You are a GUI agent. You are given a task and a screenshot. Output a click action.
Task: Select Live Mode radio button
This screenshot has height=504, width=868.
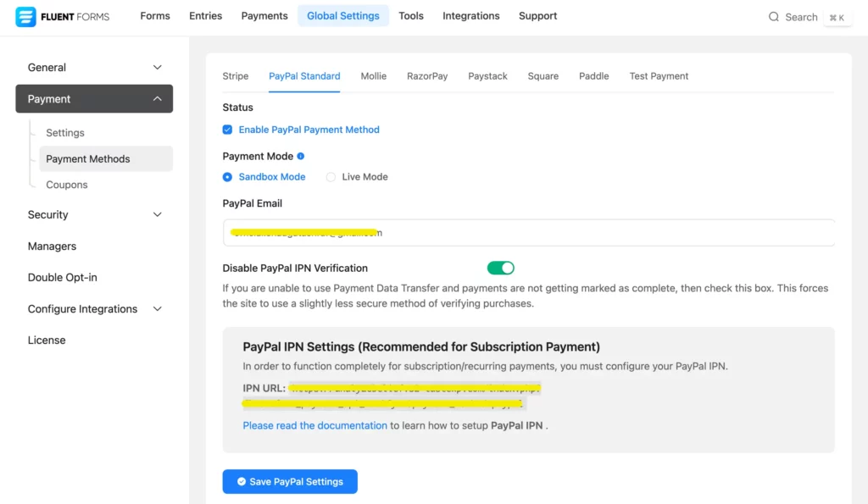click(x=331, y=177)
